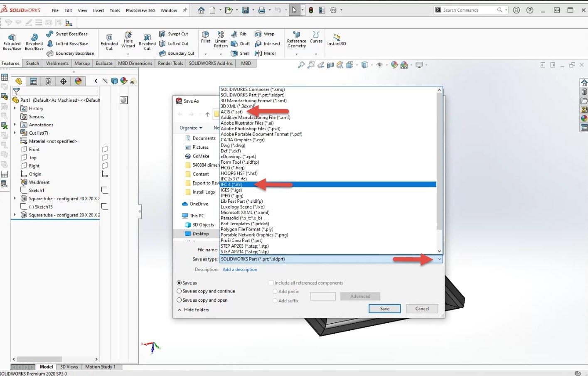Open the DisplayManager tab
Viewport: 588px width, 376px height.
click(x=78, y=81)
